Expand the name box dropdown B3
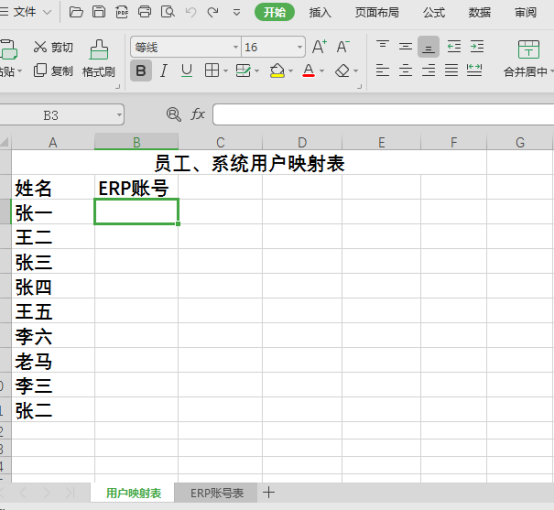Viewport: 554px width, 510px height. (x=119, y=115)
